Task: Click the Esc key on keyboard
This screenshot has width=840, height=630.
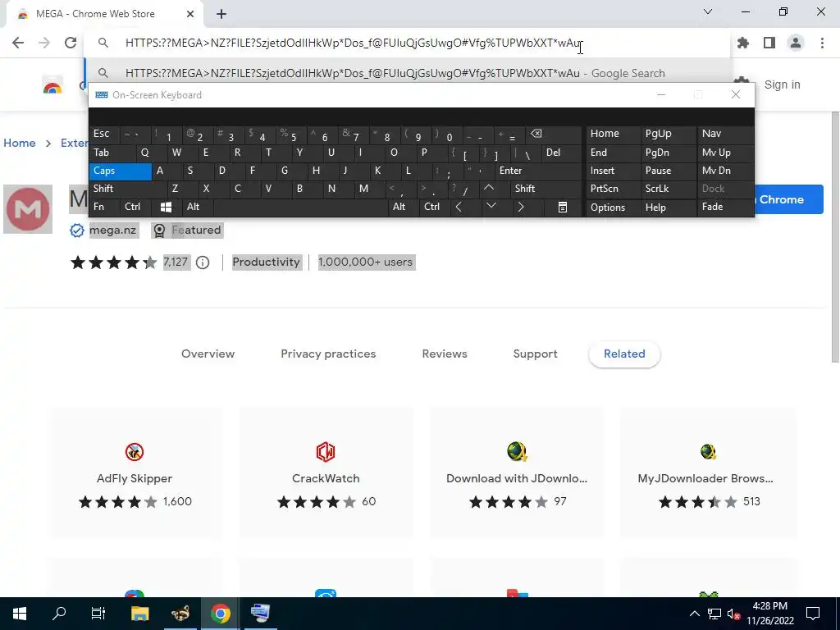Action: click(104, 134)
